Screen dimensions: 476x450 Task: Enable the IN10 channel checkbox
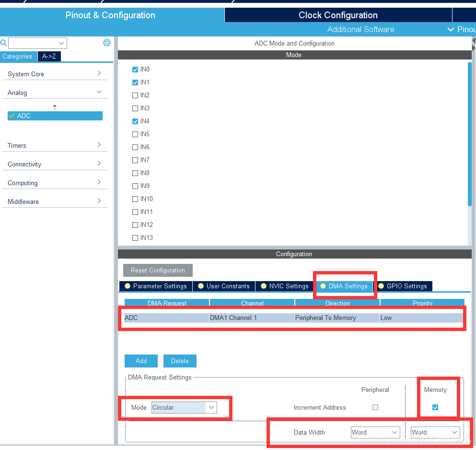coord(135,199)
